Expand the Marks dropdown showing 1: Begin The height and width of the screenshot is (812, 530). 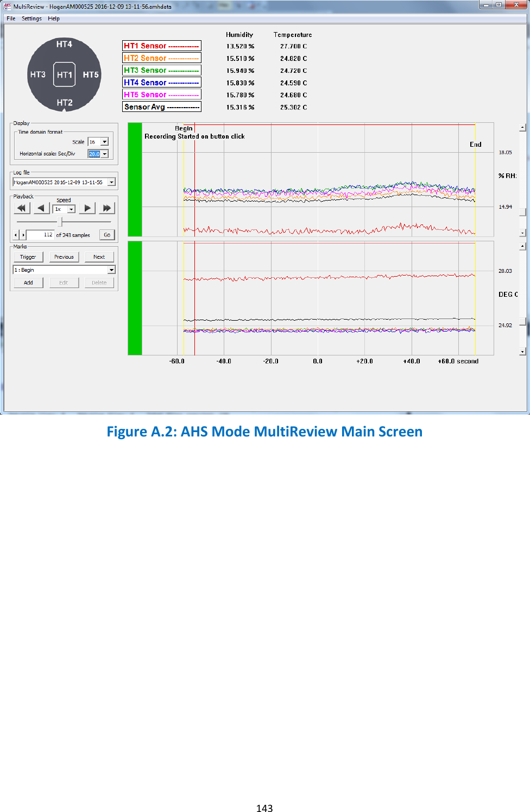[110, 269]
